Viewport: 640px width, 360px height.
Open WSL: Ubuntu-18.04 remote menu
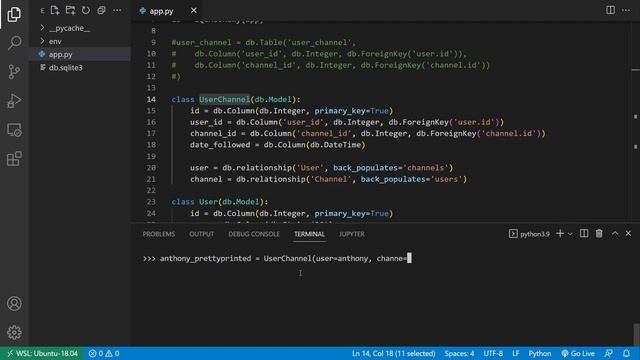(x=42, y=353)
